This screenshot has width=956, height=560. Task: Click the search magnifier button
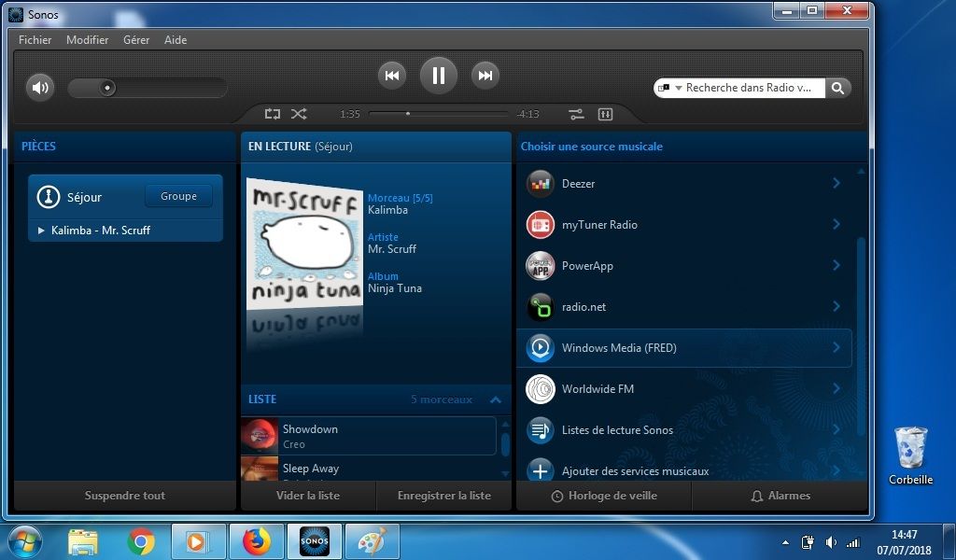tap(837, 88)
